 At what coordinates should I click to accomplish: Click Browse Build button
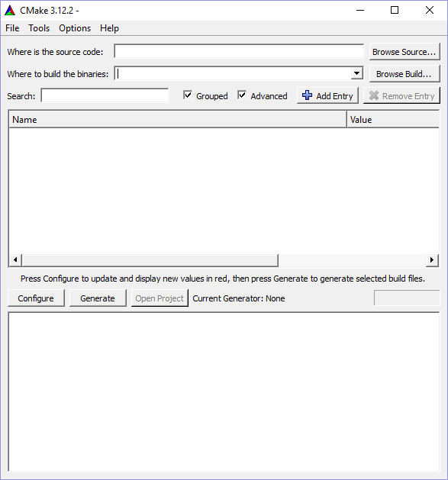click(x=404, y=74)
